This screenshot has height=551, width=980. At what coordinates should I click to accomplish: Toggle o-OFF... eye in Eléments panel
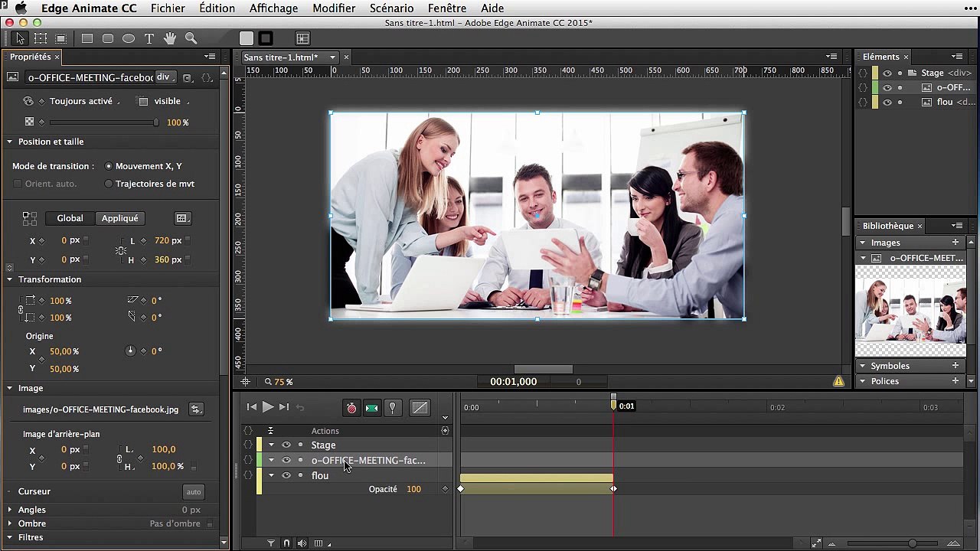[x=887, y=88]
